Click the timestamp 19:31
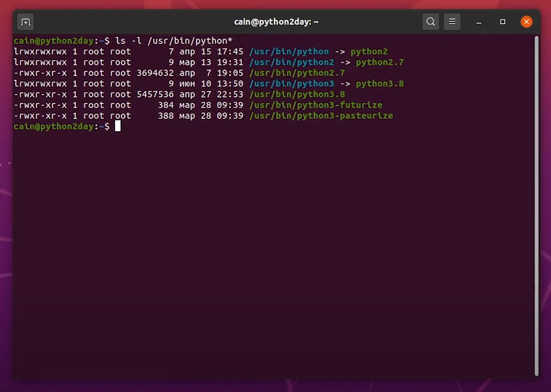The height and width of the screenshot is (392, 551). pyautogui.click(x=230, y=62)
